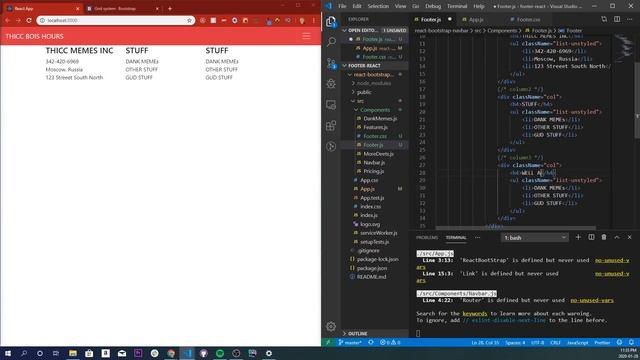Open the Debug view
Viewport: 640px width, 360px height.
point(331,84)
